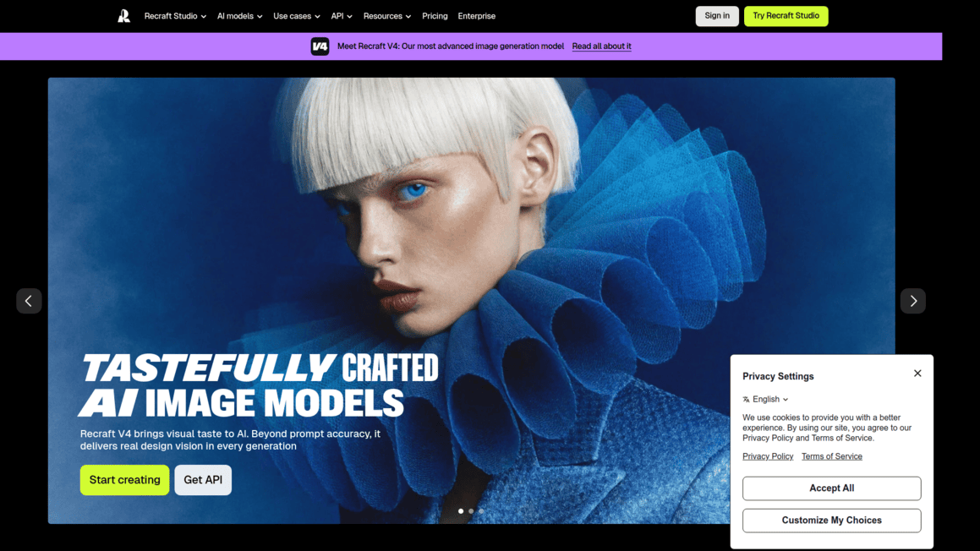The height and width of the screenshot is (551, 980).
Task: Expand the Use cases dropdown
Action: click(x=296, y=16)
